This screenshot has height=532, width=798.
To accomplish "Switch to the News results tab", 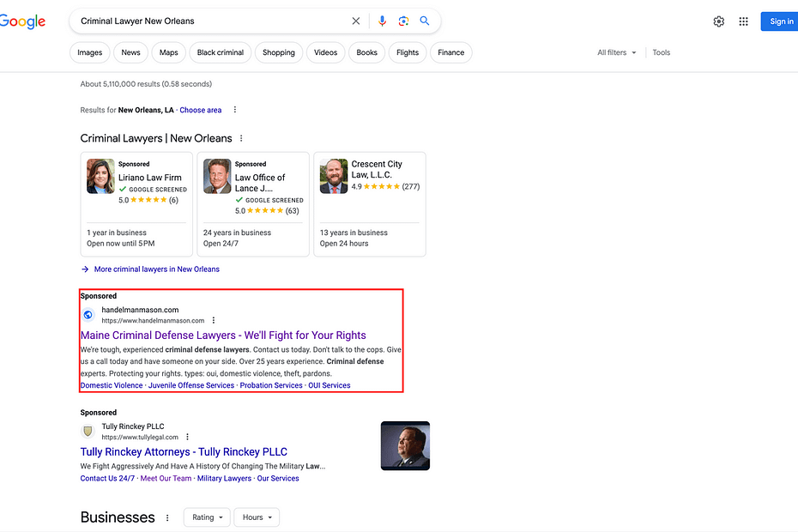I will tap(130, 52).
